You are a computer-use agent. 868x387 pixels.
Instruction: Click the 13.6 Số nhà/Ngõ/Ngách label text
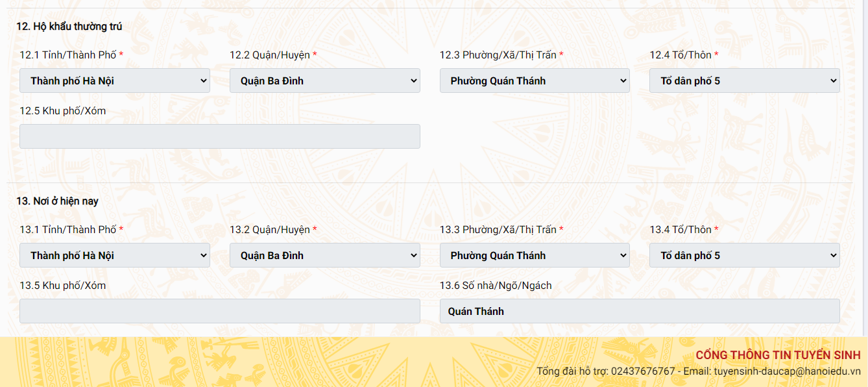click(x=496, y=286)
